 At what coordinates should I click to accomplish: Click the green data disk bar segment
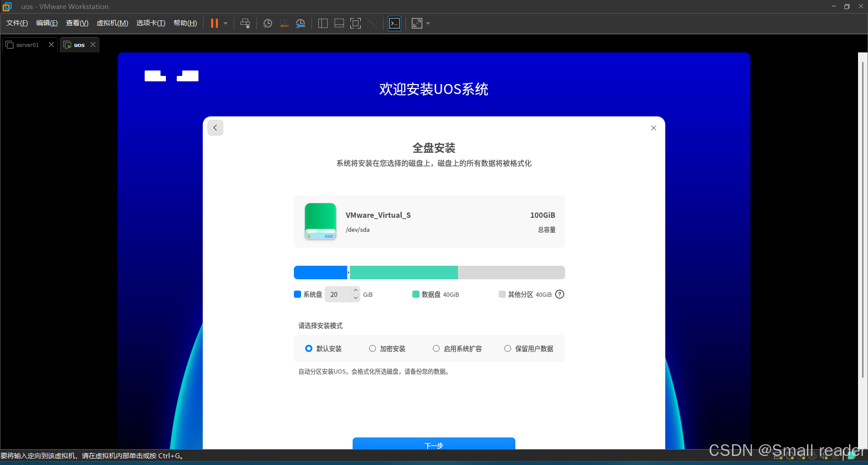tap(404, 272)
